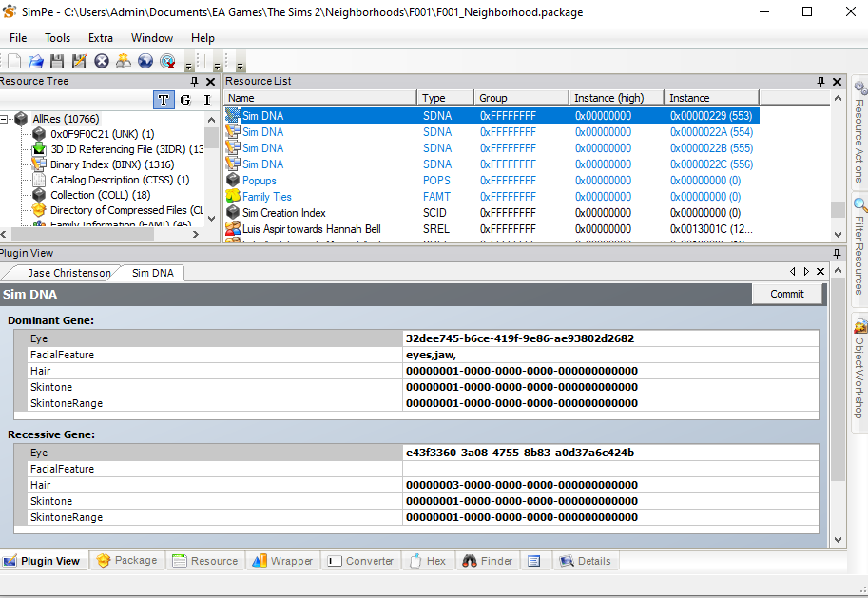
Task: Sort by Group column header
Action: pos(521,98)
